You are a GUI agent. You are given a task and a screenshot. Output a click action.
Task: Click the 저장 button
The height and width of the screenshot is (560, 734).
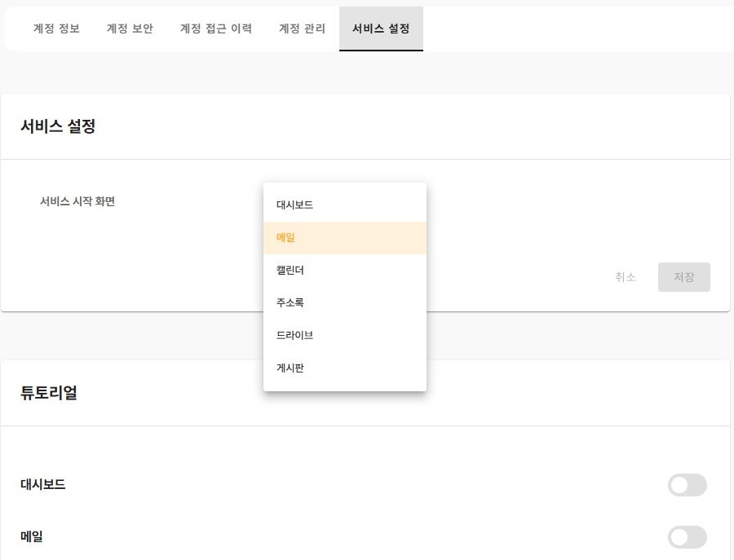point(684,277)
